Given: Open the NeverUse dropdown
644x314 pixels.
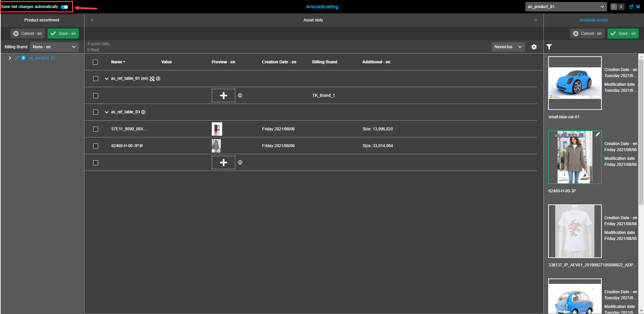Looking at the screenshot, I should [x=508, y=47].
